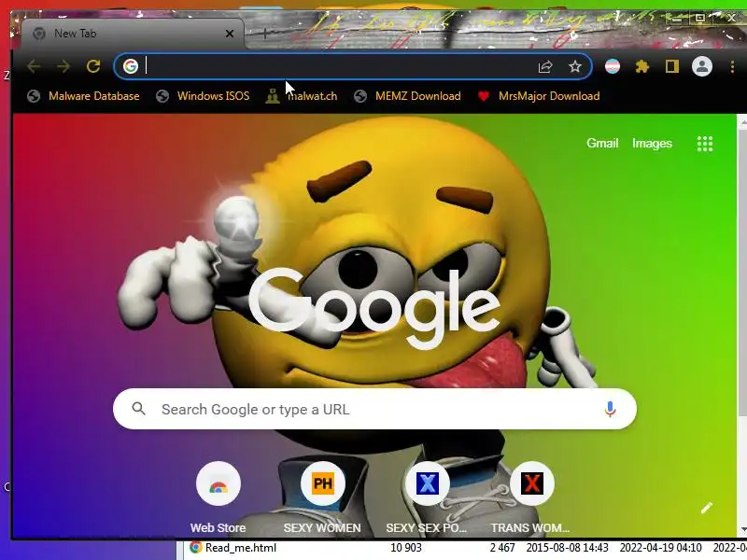Click the Google search box
The width and height of the screenshot is (747, 560).
(374, 409)
